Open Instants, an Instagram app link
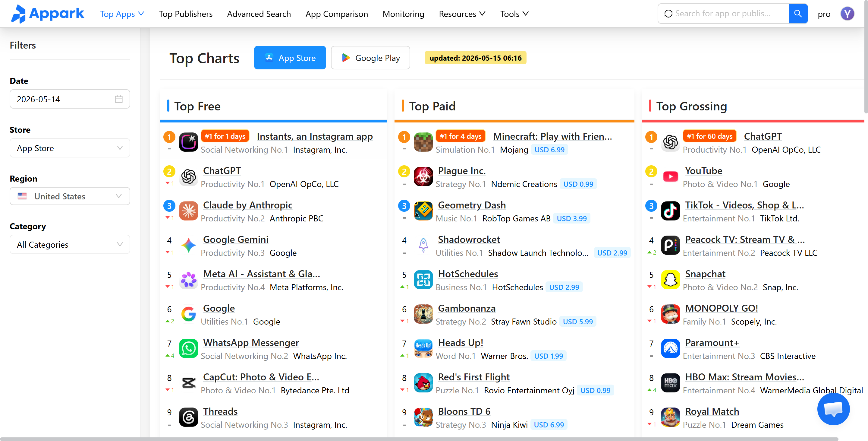 point(314,137)
